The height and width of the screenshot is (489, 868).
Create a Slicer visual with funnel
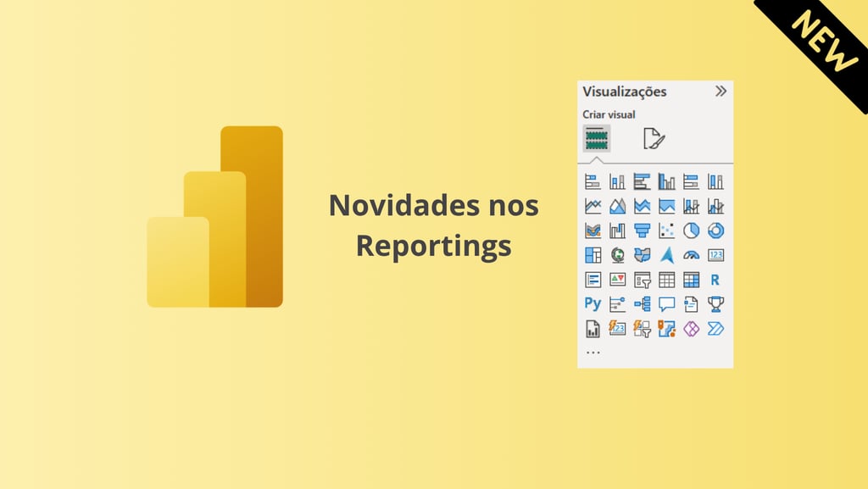(x=643, y=280)
